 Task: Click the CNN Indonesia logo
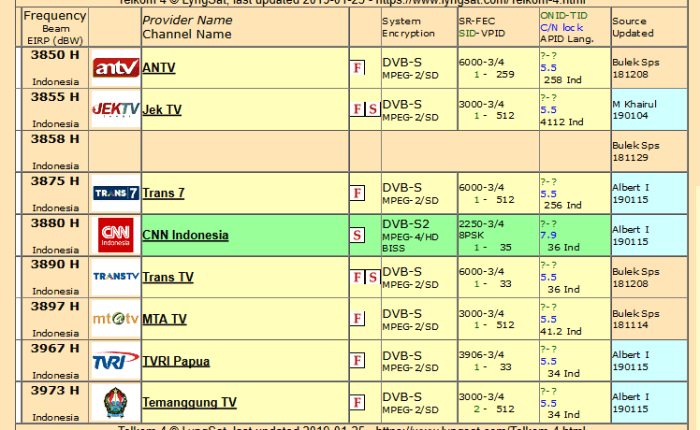coord(116,235)
